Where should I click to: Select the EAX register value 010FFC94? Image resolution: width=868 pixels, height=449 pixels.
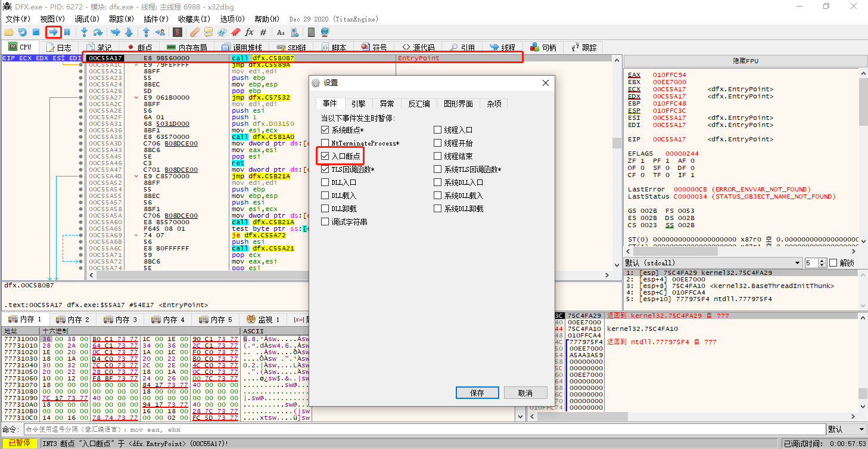670,75
